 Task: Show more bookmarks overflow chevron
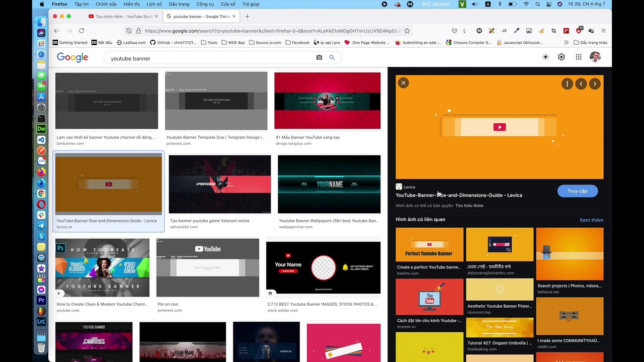(566, 43)
